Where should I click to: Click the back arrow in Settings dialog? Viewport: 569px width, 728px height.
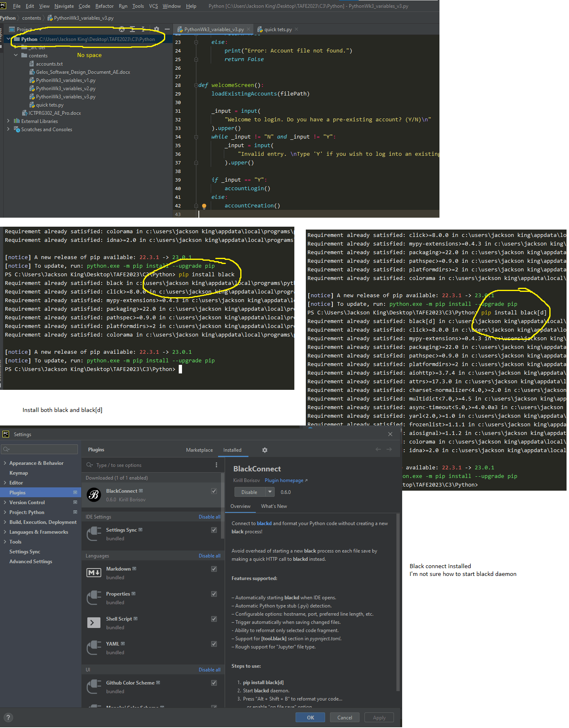pyautogui.click(x=378, y=449)
